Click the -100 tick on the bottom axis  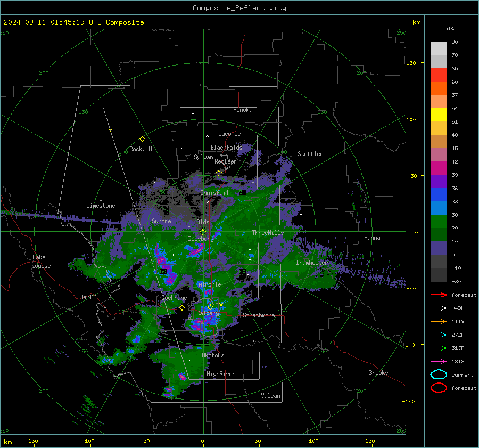point(88,441)
